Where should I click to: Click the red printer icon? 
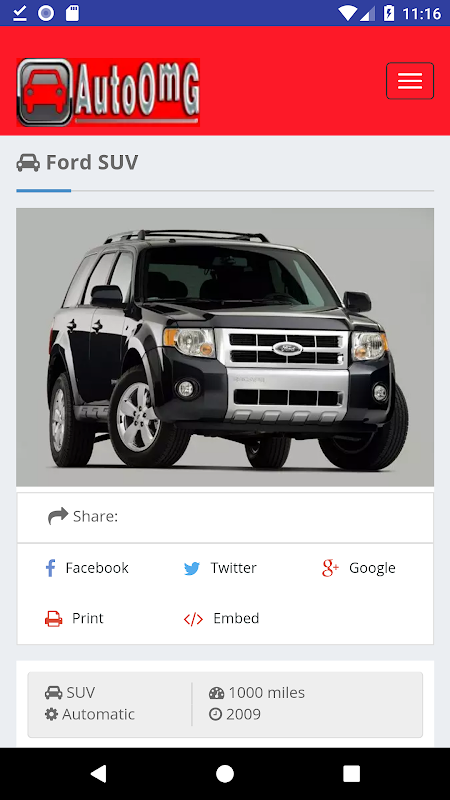54,618
